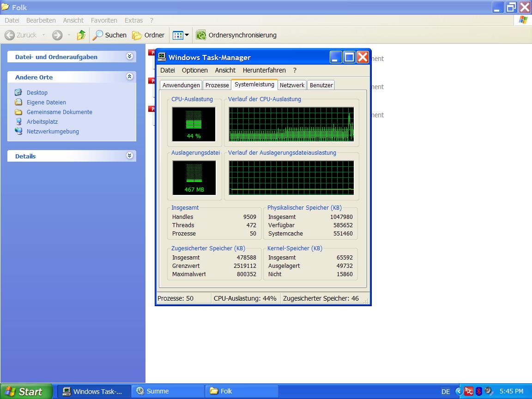Collapse the Andere Orte panel
The height and width of the screenshot is (399, 532).
[130, 77]
